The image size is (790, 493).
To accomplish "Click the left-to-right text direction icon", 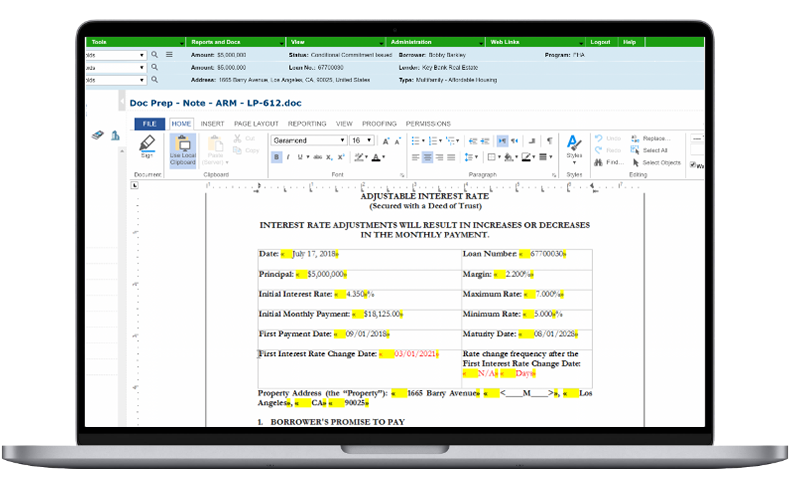I will click(502, 140).
